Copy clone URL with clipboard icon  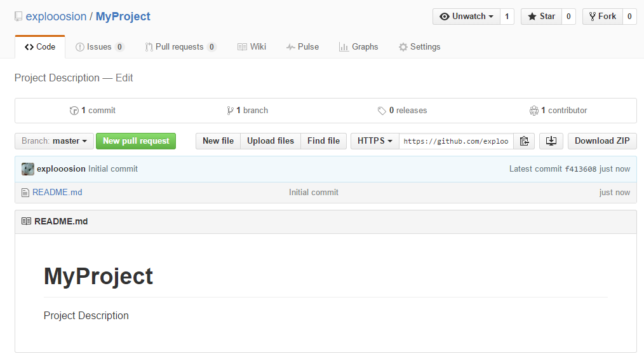(524, 141)
